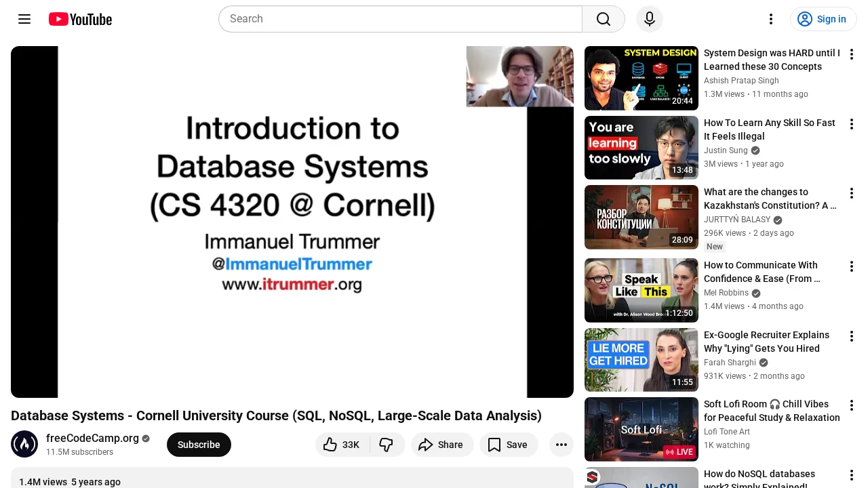Screen dimensions: 868x488
Task: Open Soft Lofi Room live thumbnail
Action: coord(642,429)
